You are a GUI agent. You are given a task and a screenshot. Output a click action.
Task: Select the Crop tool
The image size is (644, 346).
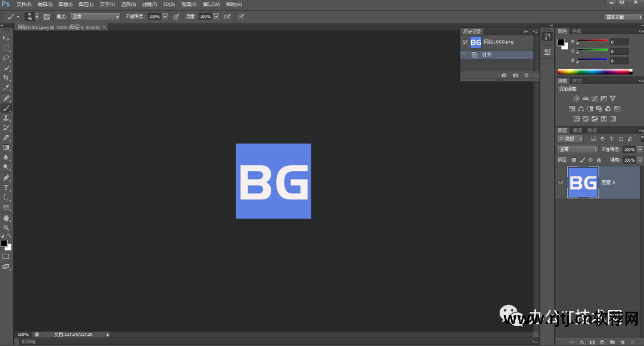[6, 78]
